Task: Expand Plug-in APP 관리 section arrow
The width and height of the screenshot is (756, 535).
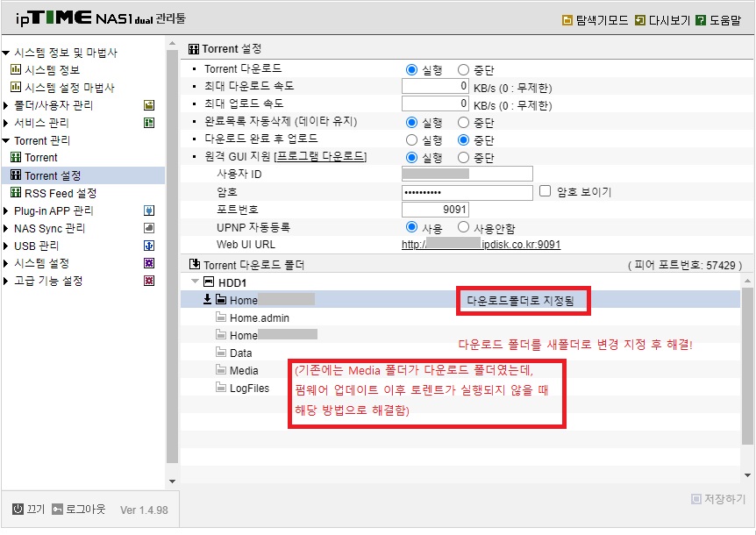Action: (x=6, y=210)
